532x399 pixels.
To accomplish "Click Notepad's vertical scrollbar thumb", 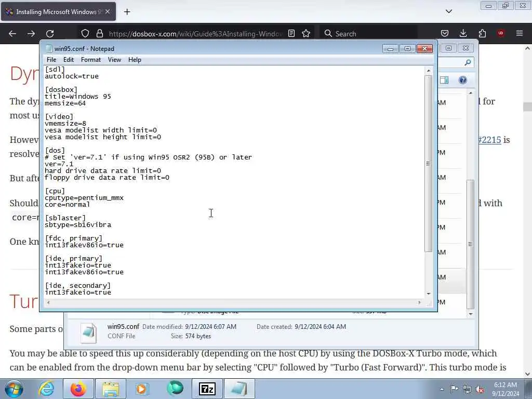I will point(428,164).
